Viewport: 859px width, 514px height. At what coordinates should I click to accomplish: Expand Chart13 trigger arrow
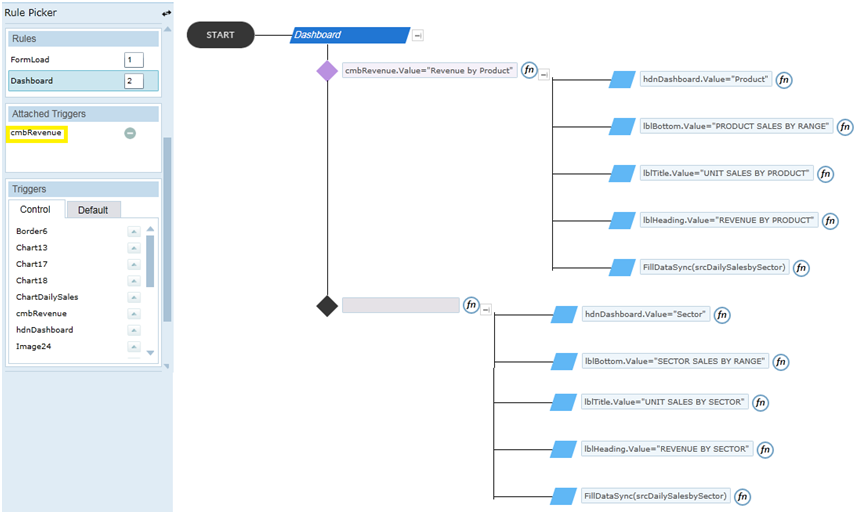[x=134, y=248]
